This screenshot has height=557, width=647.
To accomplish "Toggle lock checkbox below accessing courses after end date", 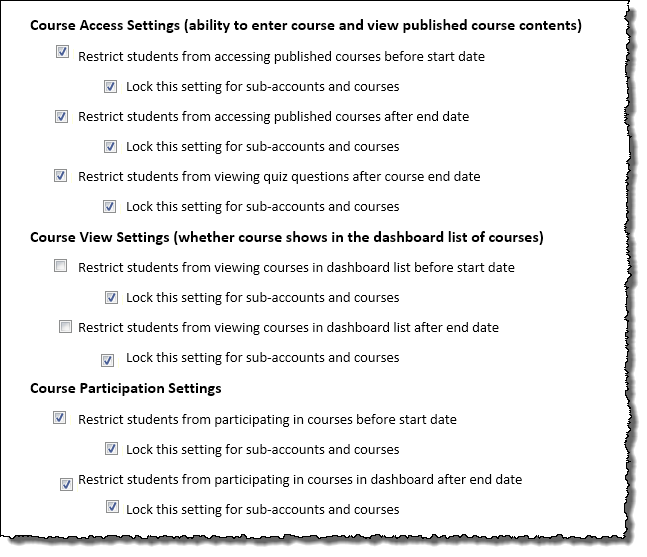I will click(x=110, y=147).
